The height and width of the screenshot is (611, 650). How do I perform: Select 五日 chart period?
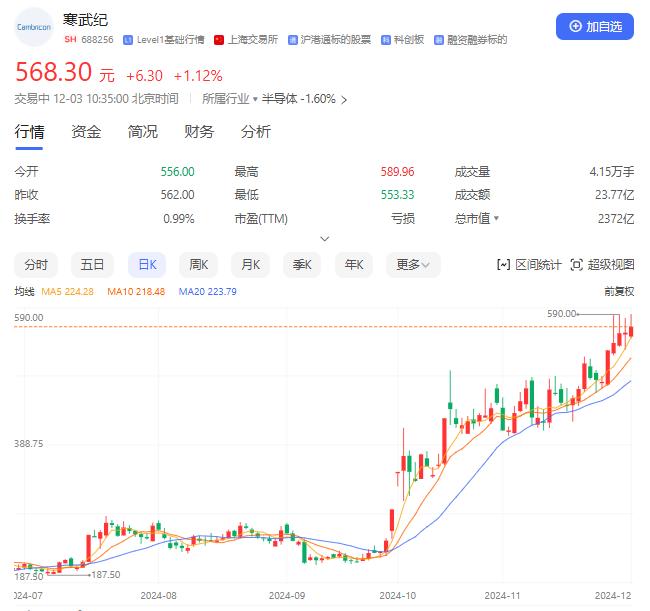point(92,264)
